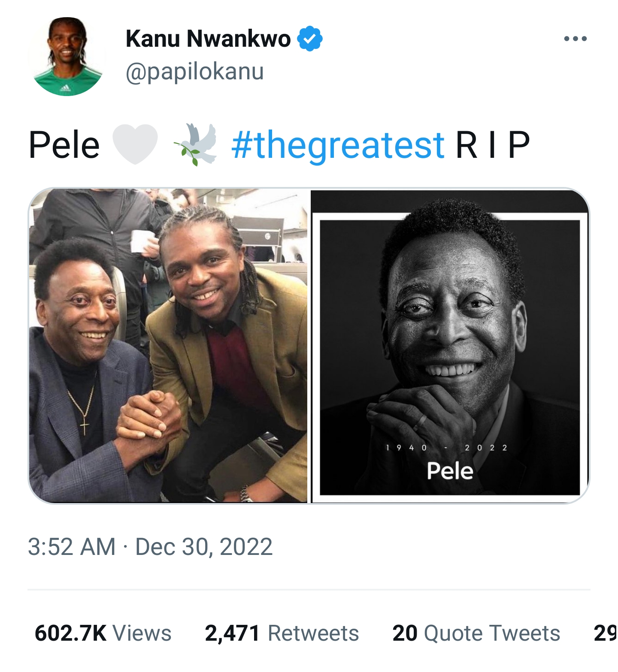Screen dimensions: 618x672
Task: Show the 20 Quote Tweets list
Action: tap(476, 633)
